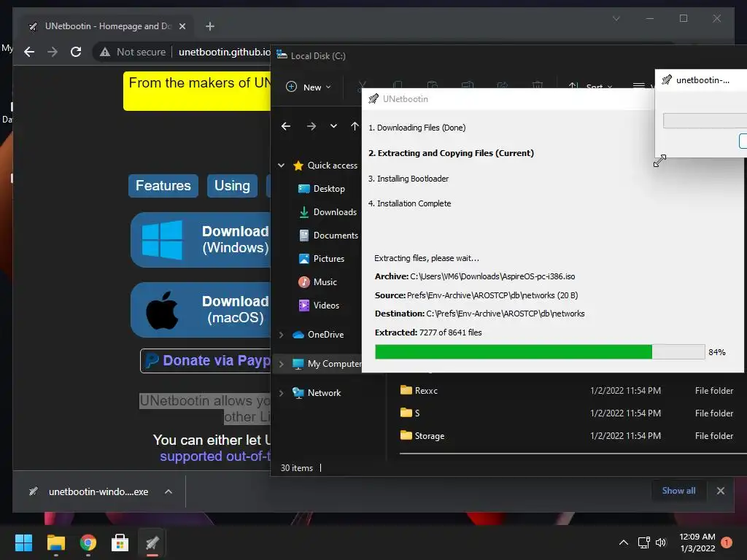Select Network in the sidebar
This screenshot has height=560, width=747.
coord(317,393)
